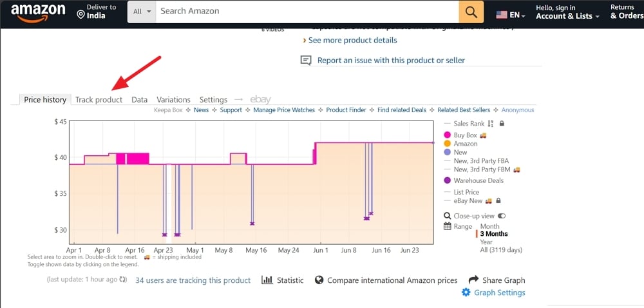Expand the EN language selector
644x308 pixels.
tap(511, 15)
